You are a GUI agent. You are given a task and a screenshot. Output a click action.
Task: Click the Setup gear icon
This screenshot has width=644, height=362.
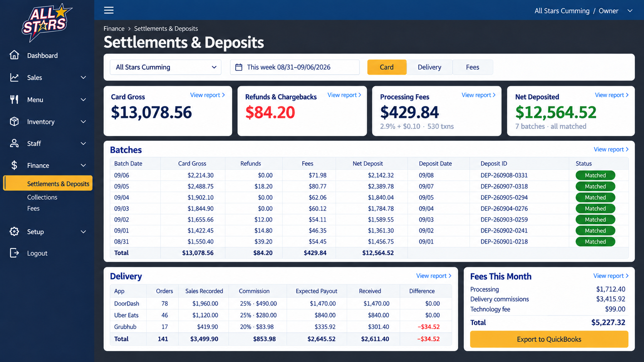point(14,232)
